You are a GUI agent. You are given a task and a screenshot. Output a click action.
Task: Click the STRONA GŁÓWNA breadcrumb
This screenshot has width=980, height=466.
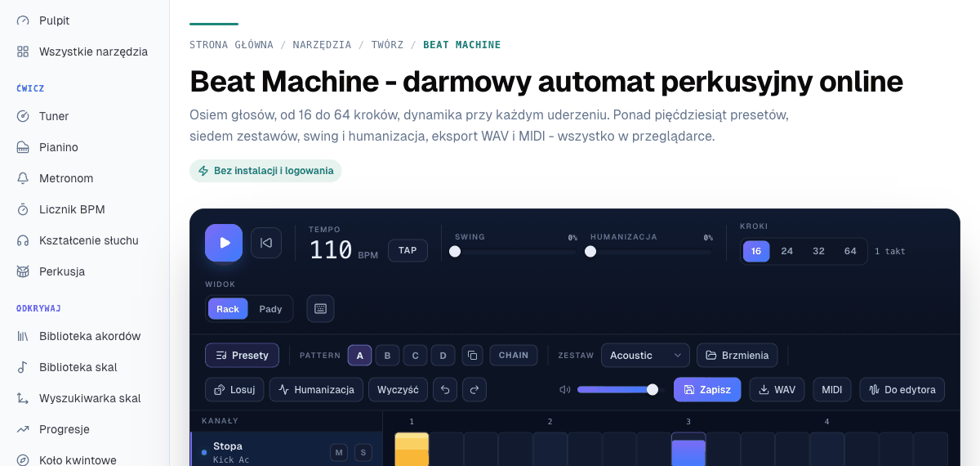click(x=231, y=45)
